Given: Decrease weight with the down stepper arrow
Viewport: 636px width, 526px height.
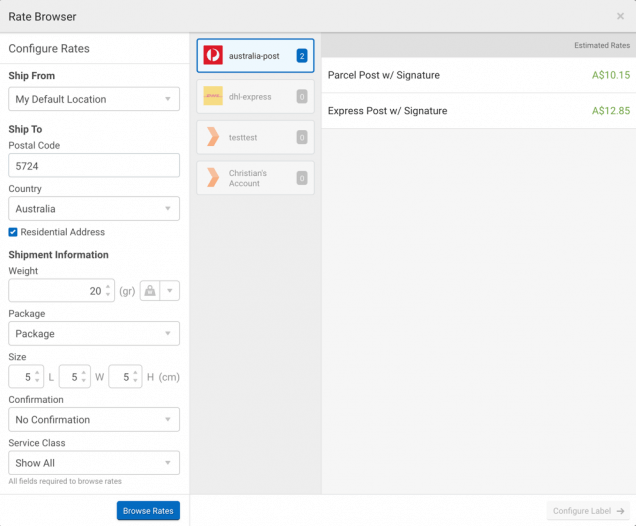Looking at the screenshot, I should click(x=108, y=294).
